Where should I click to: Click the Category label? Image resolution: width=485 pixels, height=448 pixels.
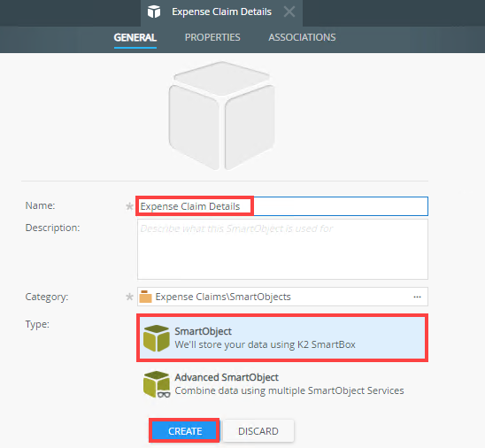(x=47, y=297)
